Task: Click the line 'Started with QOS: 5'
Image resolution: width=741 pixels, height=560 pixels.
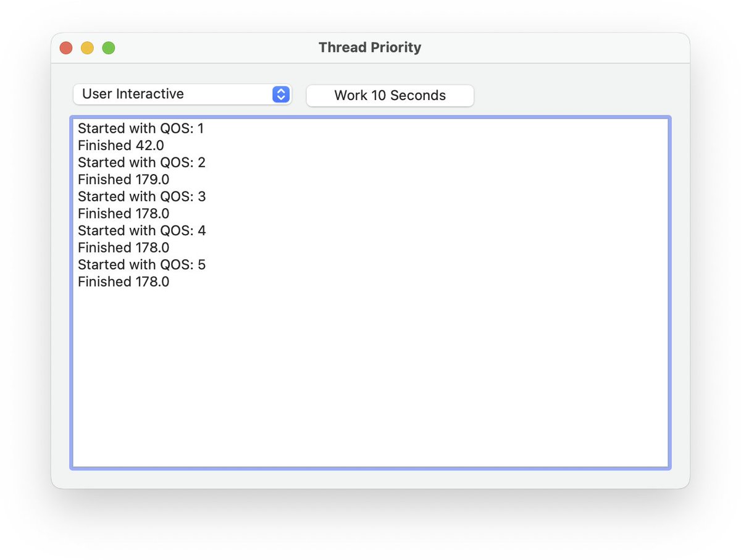Action: pyautogui.click(x=142, y=264)
